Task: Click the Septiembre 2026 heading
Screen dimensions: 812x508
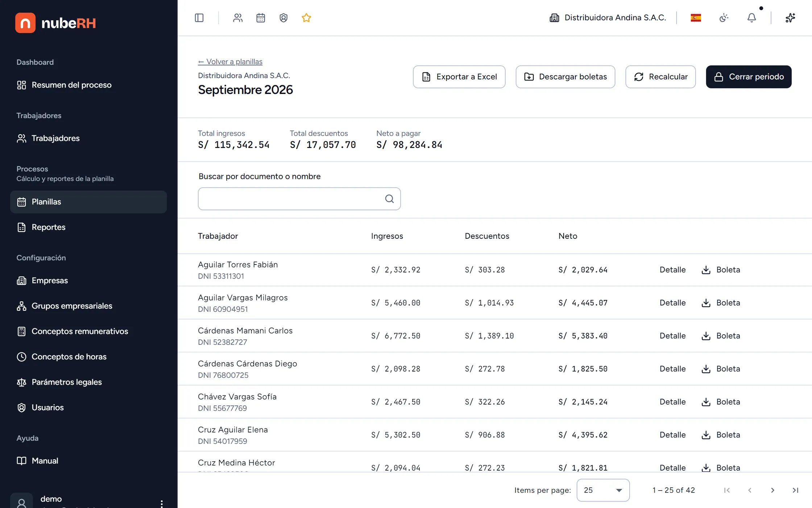Action: (x=245, y=90)
